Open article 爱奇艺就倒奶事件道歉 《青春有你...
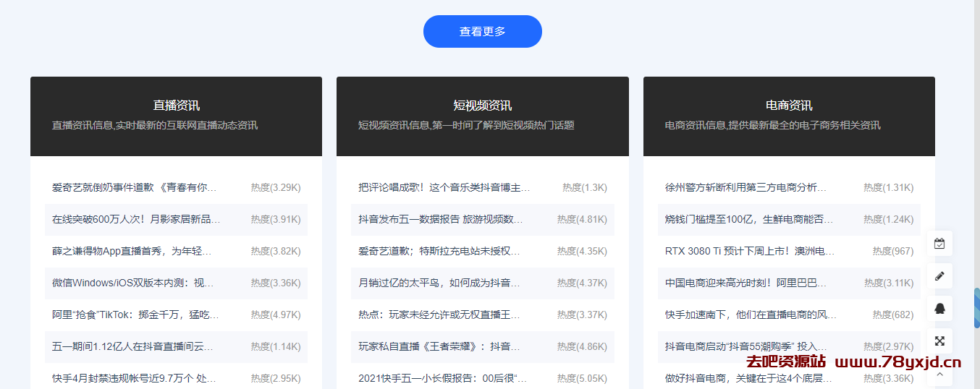 (x=135, y=187)
